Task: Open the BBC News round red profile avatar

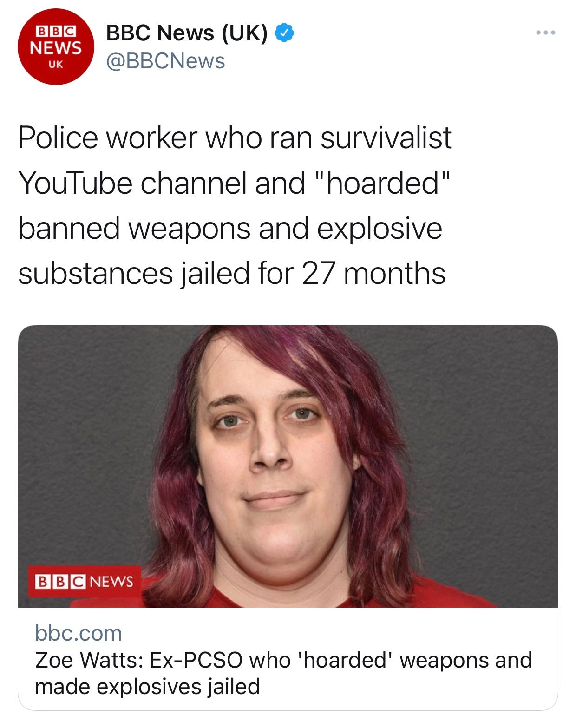Action: tap(56, 46)
